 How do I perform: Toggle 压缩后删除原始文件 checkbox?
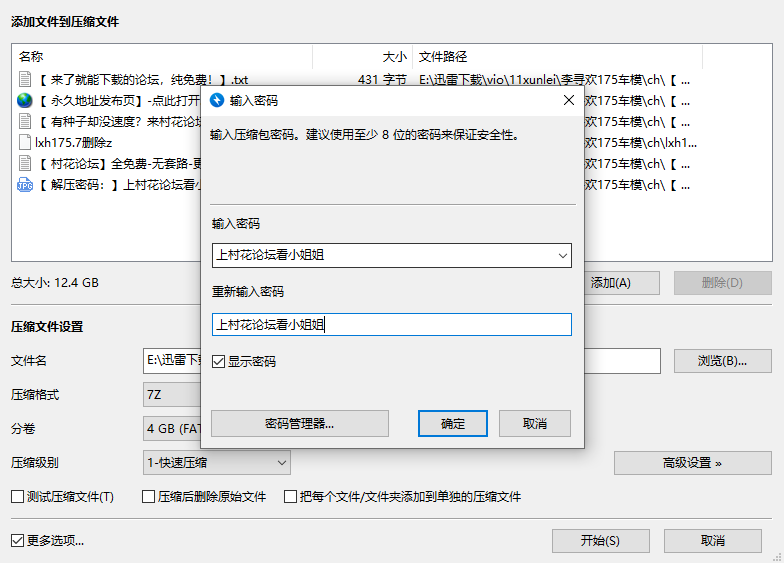(x=149, y=496)
